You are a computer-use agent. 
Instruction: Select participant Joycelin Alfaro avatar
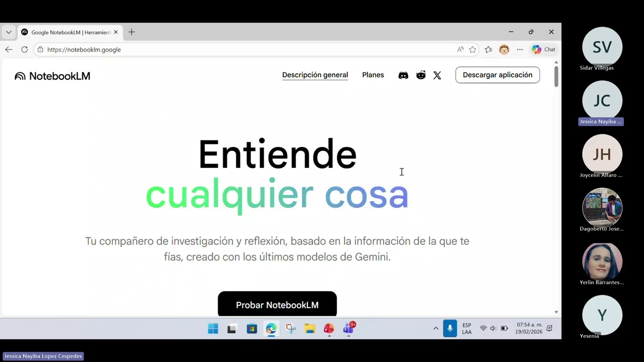602,154
